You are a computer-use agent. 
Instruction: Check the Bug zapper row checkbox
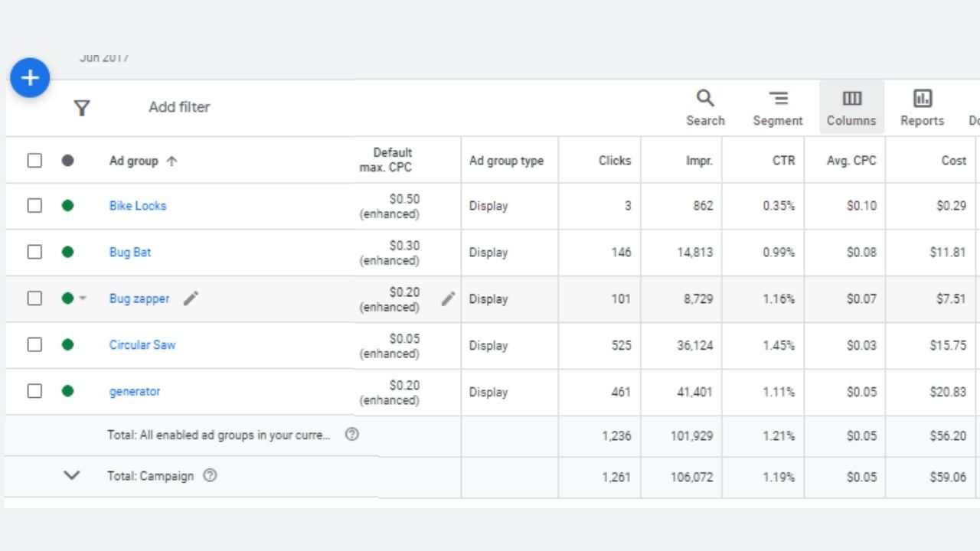34,298
